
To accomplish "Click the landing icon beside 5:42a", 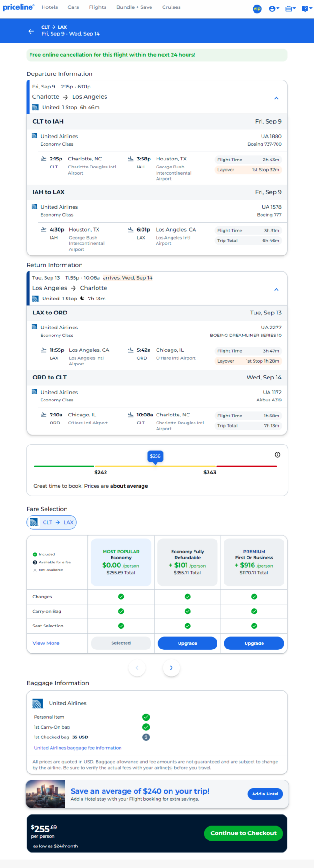I will tap(131, 350).
